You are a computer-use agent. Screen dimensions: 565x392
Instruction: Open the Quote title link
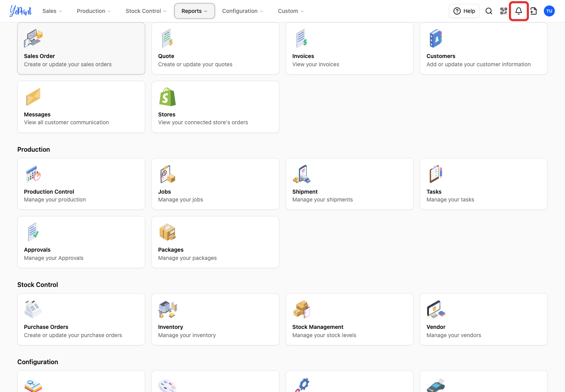pos(166,56)
